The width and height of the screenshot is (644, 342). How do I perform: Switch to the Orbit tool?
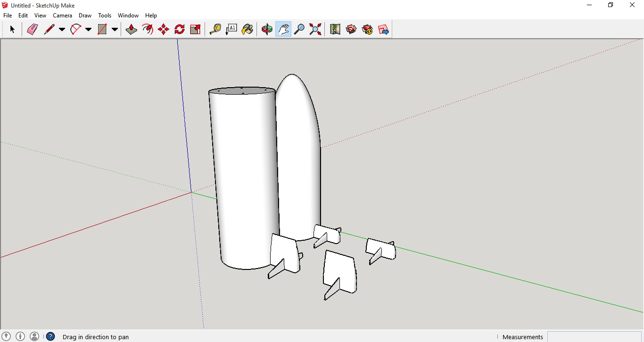267,30
